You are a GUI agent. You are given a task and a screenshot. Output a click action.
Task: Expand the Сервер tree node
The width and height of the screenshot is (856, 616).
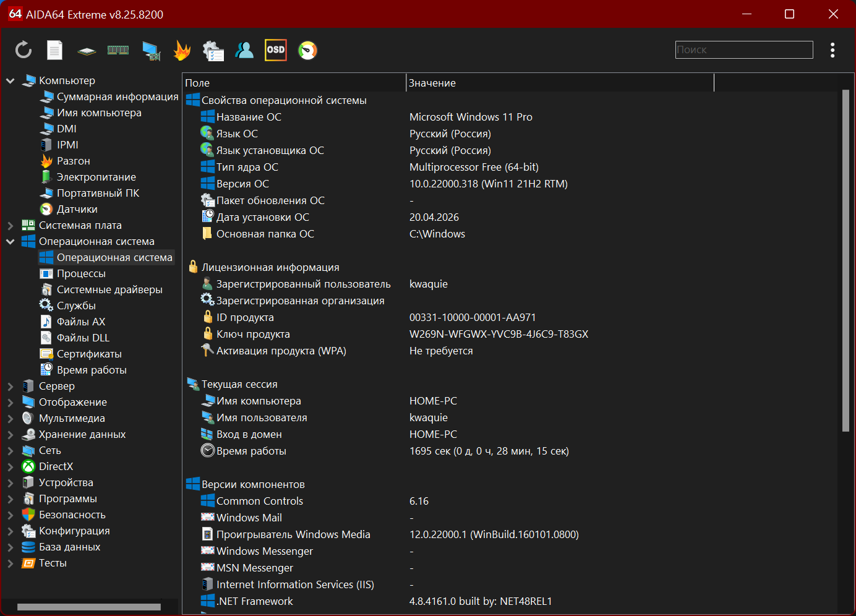(x=11, y=386)
